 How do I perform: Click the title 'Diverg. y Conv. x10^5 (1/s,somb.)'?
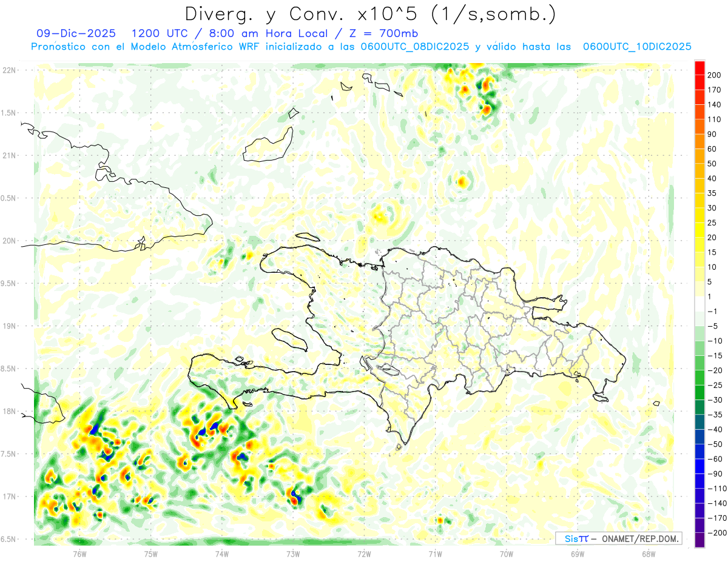click(x=371, y=14)
